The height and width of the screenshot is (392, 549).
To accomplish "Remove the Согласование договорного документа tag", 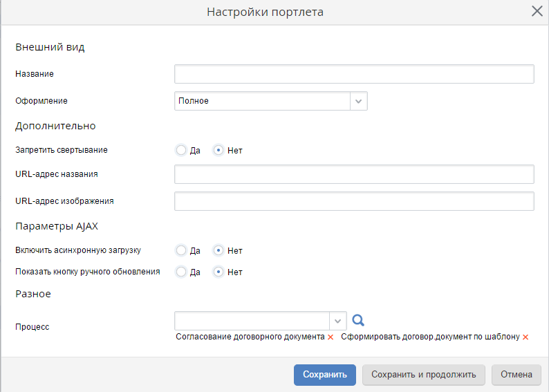I will click(331, 337).
